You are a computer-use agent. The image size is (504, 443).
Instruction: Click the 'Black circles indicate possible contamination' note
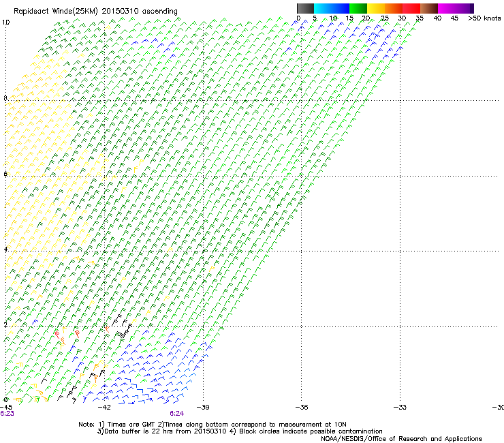(306, 431)
